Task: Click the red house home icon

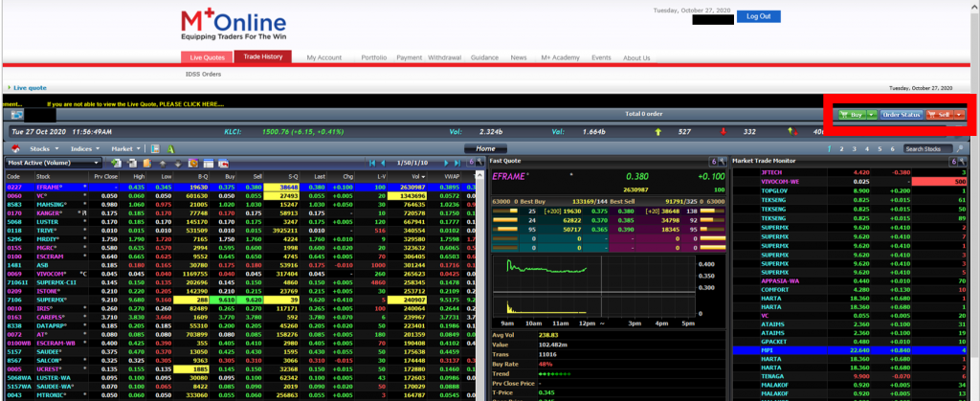Action: 15,148
